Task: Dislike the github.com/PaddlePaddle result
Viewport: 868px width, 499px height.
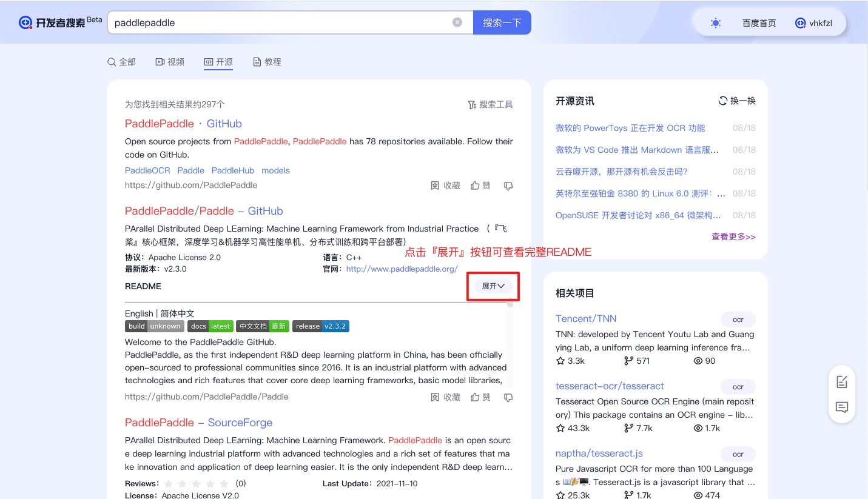Action: 508,186
